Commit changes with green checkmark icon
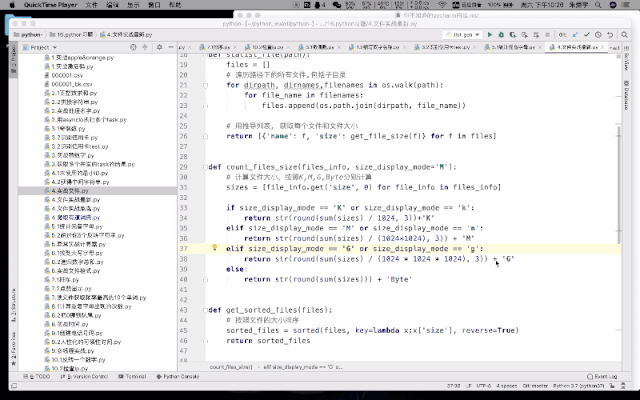Screen dimensions: 640x400 (587, 35)
